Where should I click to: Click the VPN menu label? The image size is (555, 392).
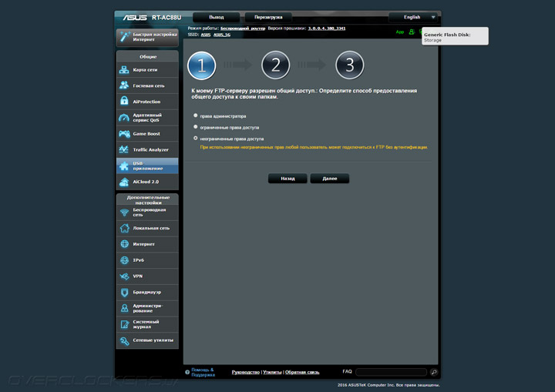tap(138, 276)
